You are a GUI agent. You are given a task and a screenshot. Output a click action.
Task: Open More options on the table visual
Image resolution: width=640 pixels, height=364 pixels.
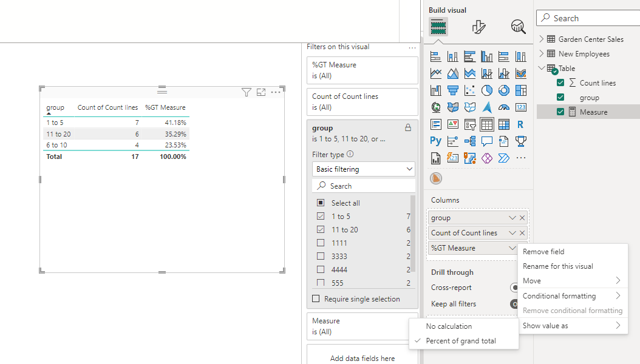tap(276, 93)
